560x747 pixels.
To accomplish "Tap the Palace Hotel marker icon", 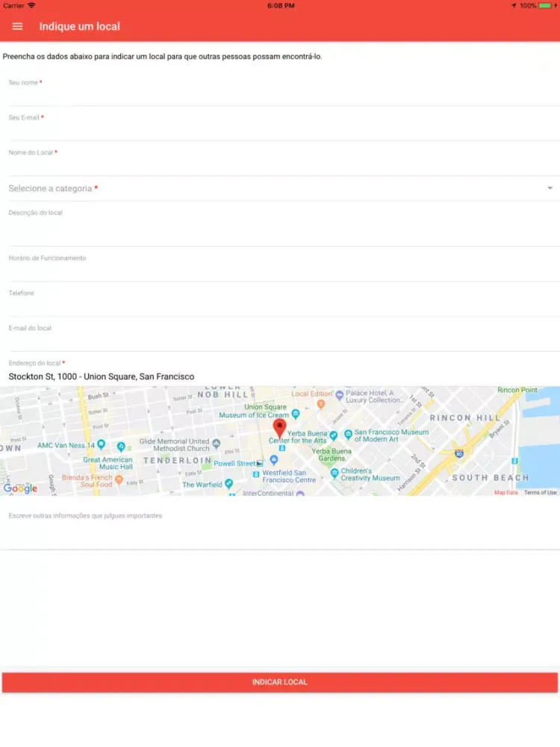I will tap(339, 395).
